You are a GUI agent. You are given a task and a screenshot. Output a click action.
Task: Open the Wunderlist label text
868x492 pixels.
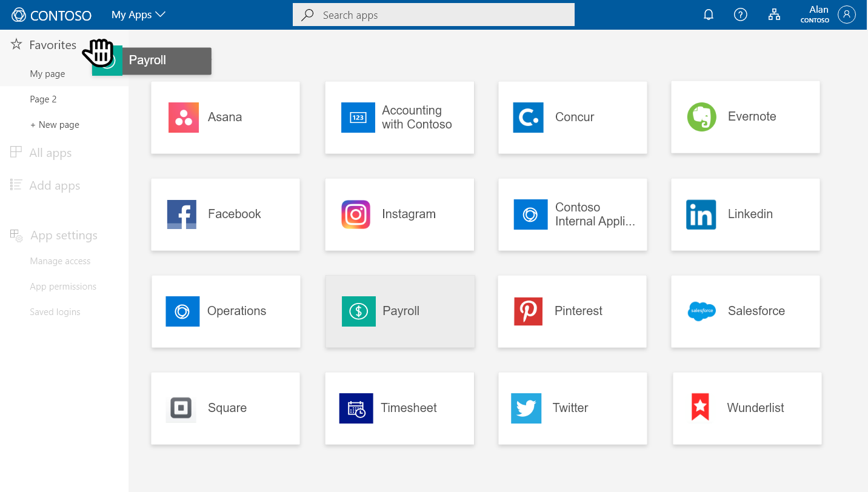click(755, 408)
